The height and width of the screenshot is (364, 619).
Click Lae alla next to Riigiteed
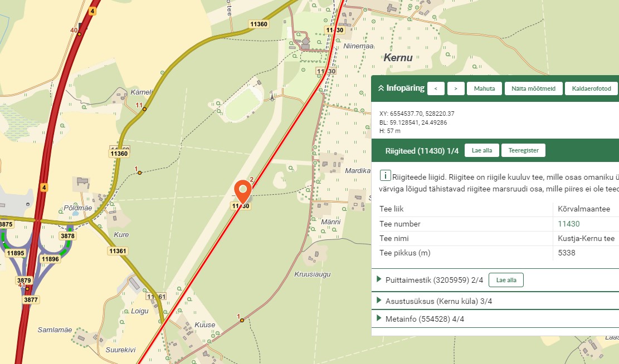481,150
